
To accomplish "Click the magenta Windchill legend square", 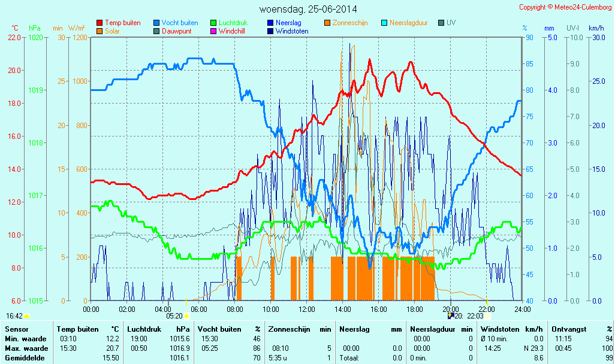I will (213, 31).
